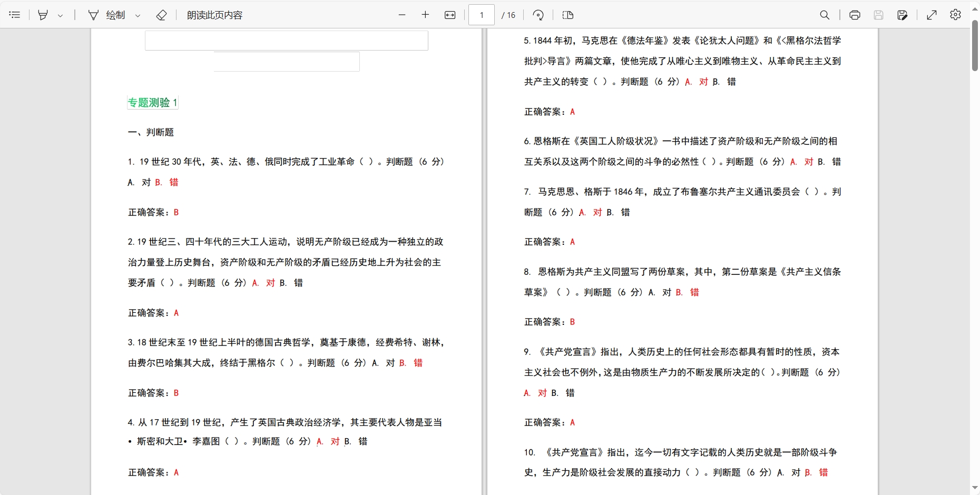This screenshot has height=495, width=980.
Task: Click 正确答案：A under question 5
Action: point(550,112)
